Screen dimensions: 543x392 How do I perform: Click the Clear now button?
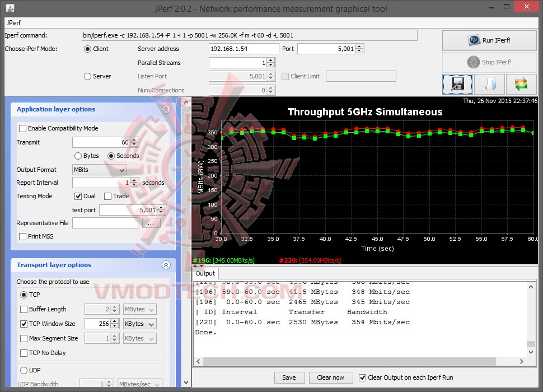330,377
